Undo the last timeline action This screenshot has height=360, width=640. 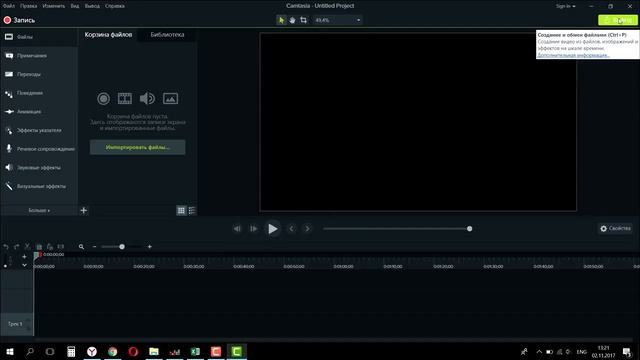pyautogui.click(x=6, y=247)
